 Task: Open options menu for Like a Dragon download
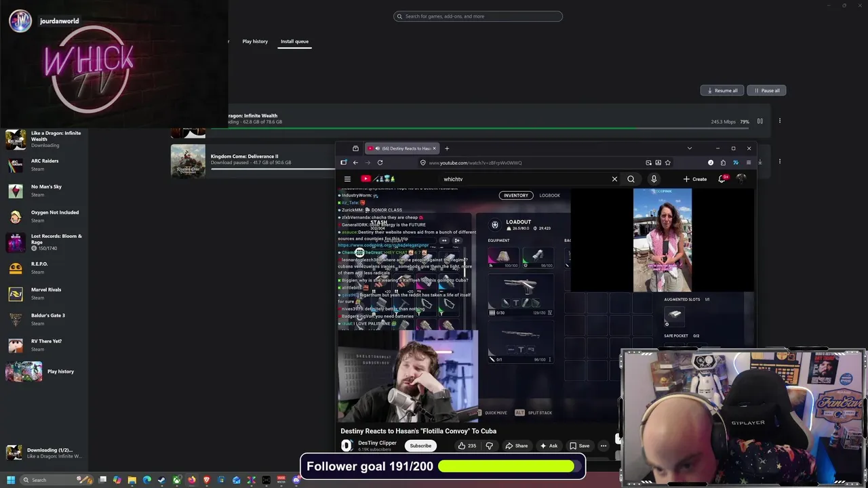[x=780, y=121]
